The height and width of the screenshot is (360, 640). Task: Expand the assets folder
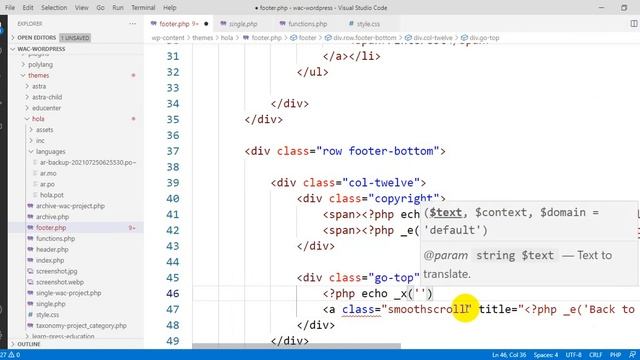point(44,130)
